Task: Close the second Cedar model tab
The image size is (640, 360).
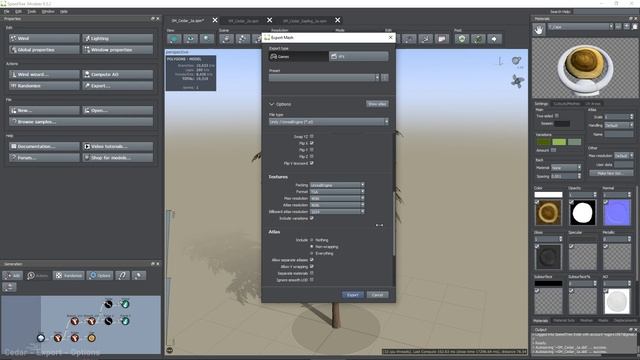Action: click(269, 20)
